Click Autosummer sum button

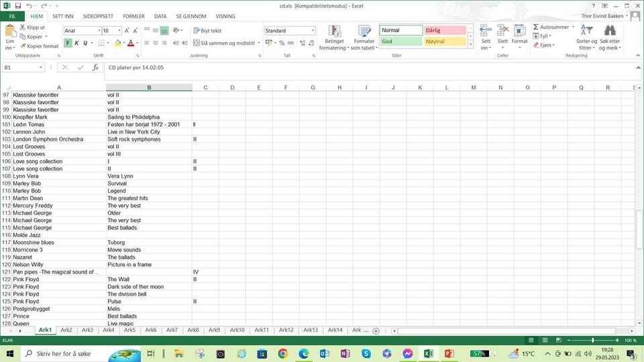(551, 27)
